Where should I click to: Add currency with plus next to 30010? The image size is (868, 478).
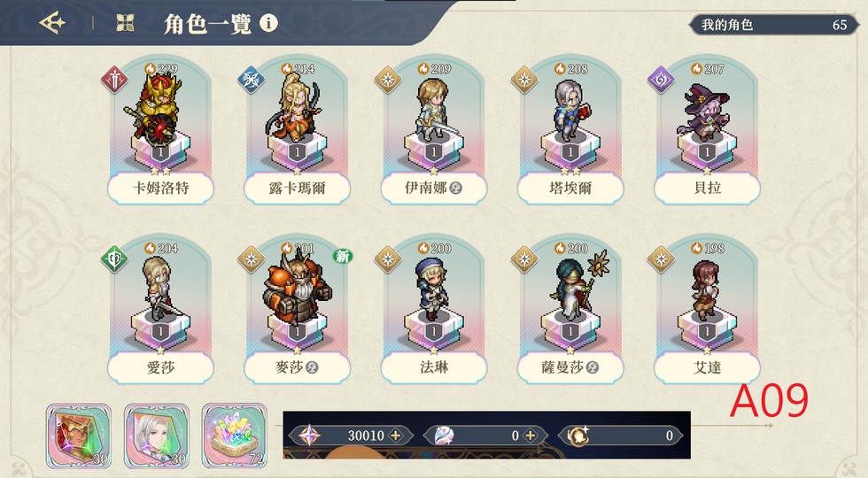tap(396, 436)
